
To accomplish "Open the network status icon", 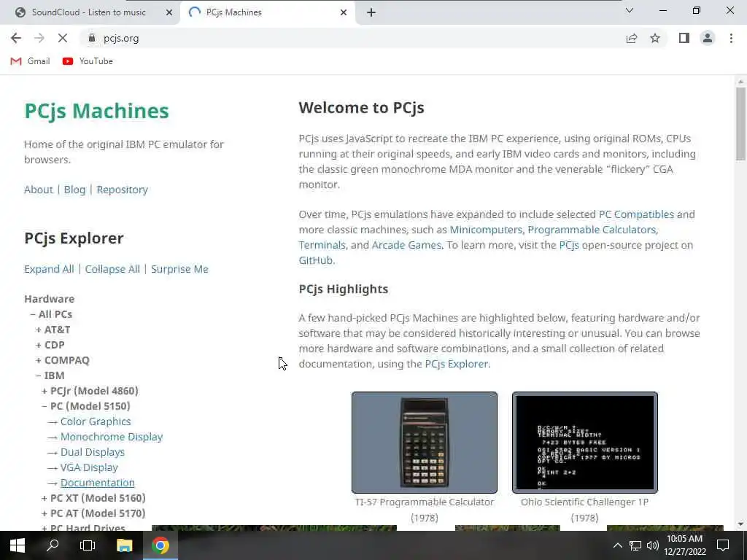I will pos(635,545).
